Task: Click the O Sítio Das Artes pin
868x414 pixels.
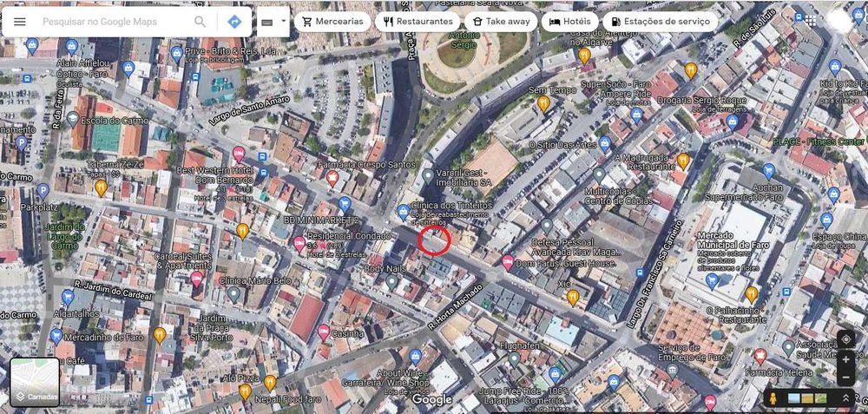Action: [x=605, y=144]
